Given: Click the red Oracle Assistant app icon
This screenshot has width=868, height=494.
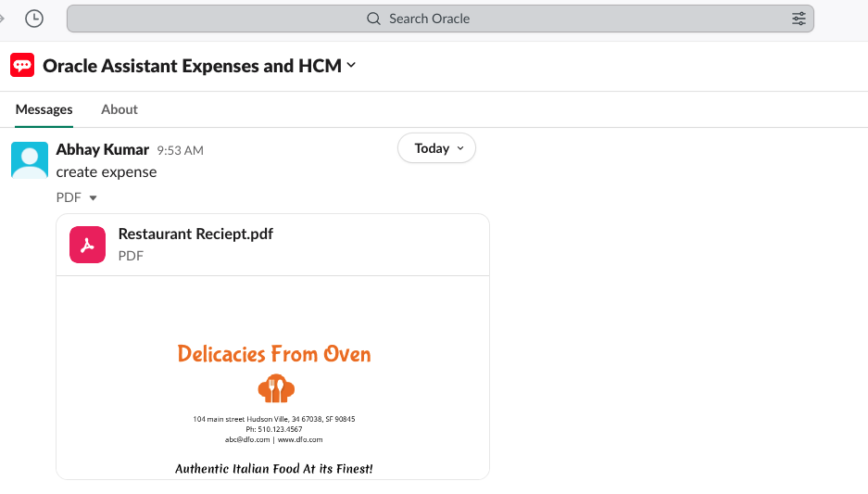Looking at the screenshot, I should click(22, 65).
